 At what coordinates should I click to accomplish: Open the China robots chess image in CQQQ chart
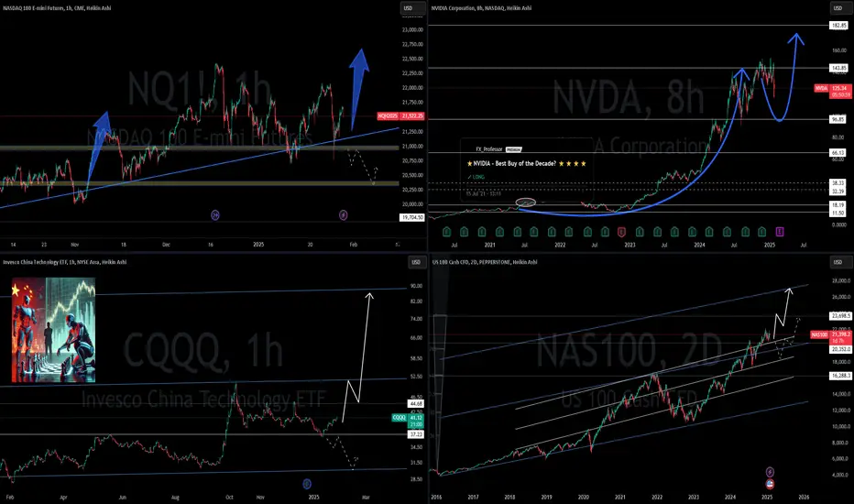pyautogui.click(x=53, y=330)
